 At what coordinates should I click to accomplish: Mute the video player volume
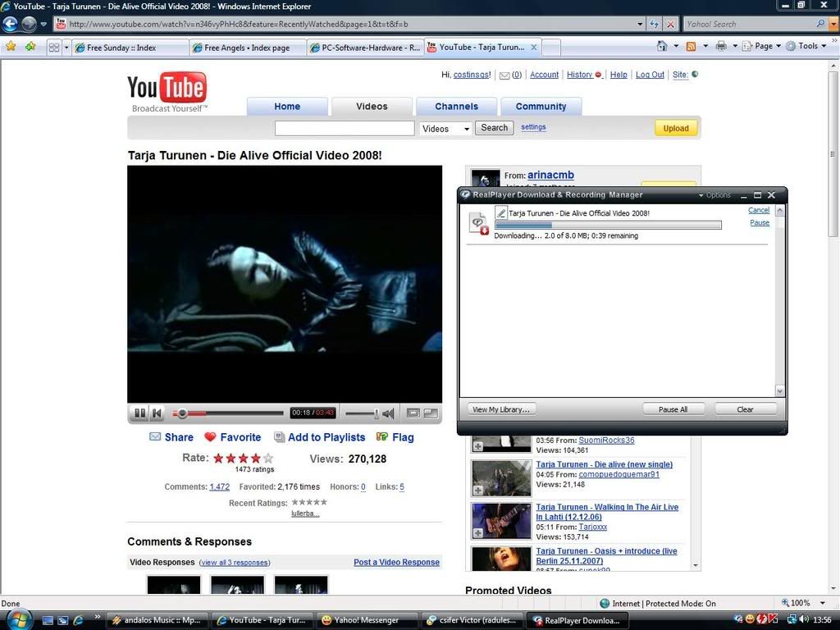tap(388, 413)
